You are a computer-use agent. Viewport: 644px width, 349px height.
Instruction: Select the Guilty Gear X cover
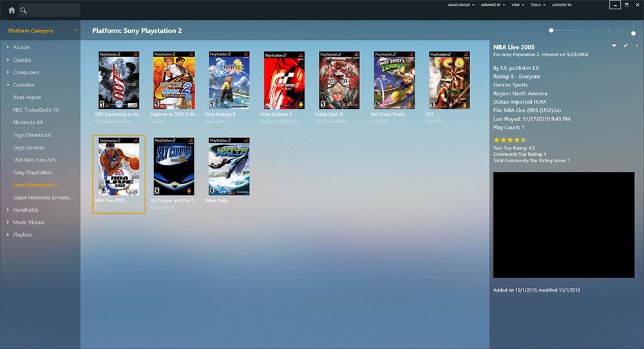click(339, 80)
